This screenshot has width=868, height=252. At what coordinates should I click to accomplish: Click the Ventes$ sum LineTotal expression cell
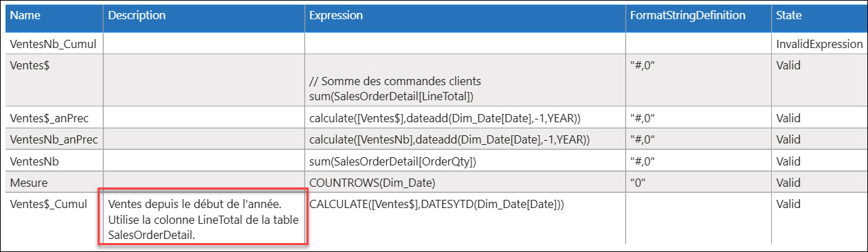point(465,80)
